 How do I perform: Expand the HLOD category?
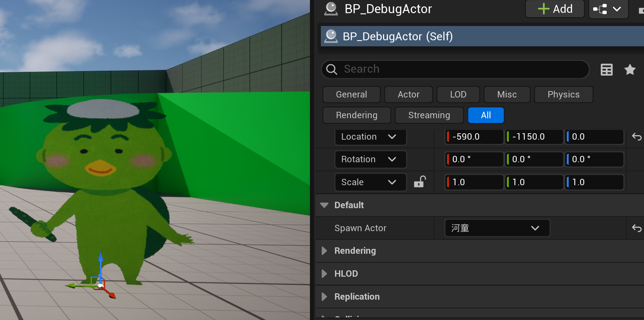coord(324,274)
